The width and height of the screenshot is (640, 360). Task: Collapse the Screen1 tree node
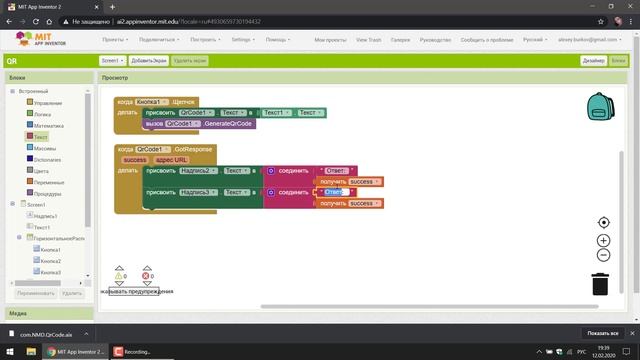tap(12, 204)
